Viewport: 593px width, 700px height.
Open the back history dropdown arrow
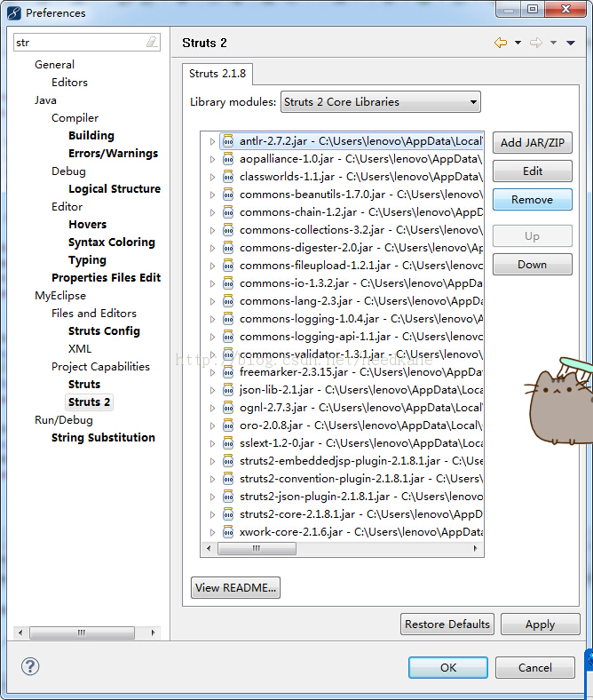[x=518, y=43]
